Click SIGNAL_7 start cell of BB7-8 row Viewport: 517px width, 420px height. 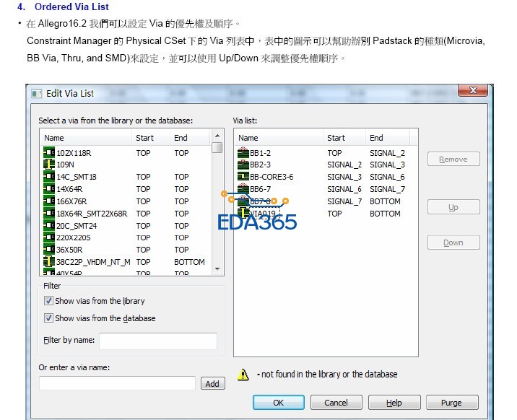[x=344, y=201]
